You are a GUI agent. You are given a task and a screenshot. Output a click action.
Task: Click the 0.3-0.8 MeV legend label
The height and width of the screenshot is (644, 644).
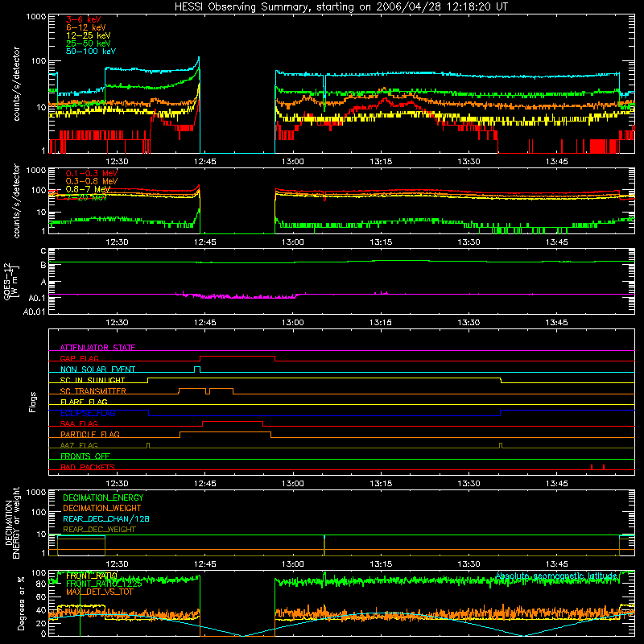pos(92,181)
